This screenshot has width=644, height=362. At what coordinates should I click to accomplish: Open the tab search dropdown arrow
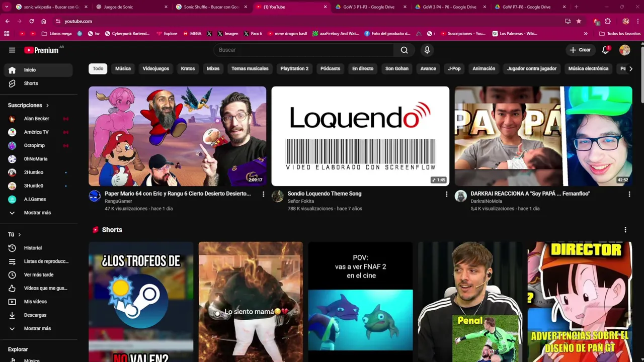click(7, 7)
